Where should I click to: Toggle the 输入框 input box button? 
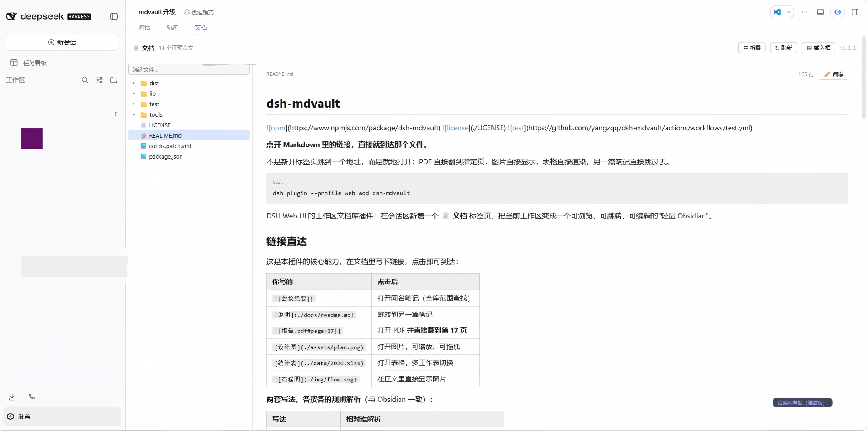point(819,48)
